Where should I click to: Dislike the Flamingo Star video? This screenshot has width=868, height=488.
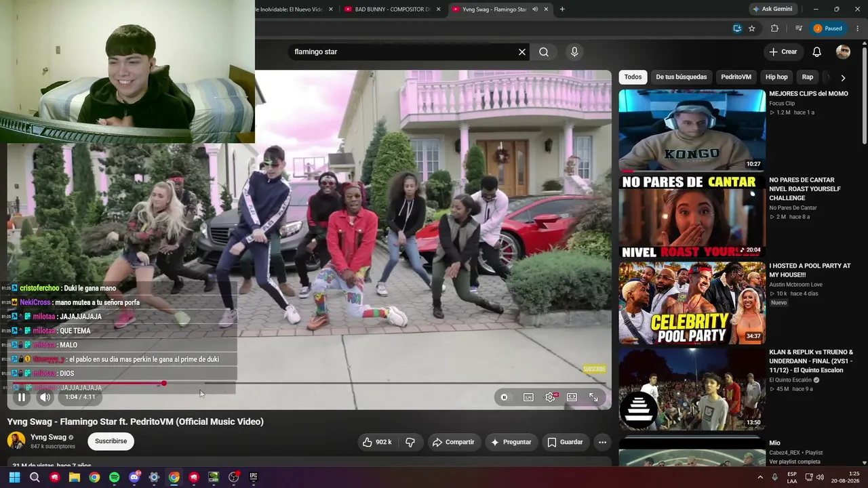point(410,442)
